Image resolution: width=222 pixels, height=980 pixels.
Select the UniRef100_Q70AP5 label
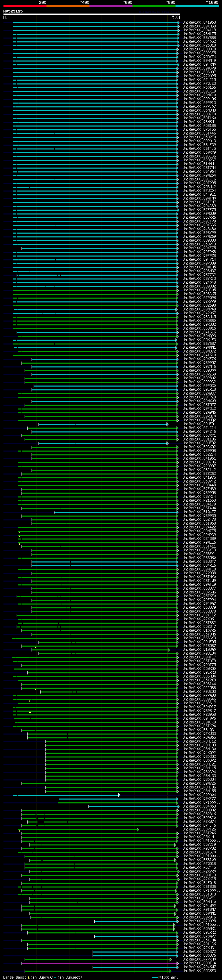coord(199,76)
